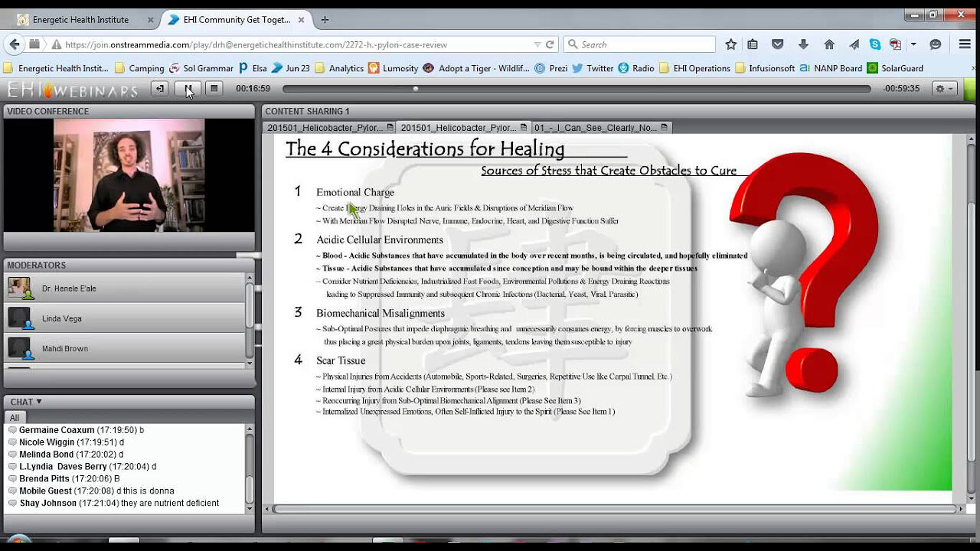The width and height of the screenshot is (980, 551).
Task: Click the Skype toolbar icon
Action: [x=874, y=44]
